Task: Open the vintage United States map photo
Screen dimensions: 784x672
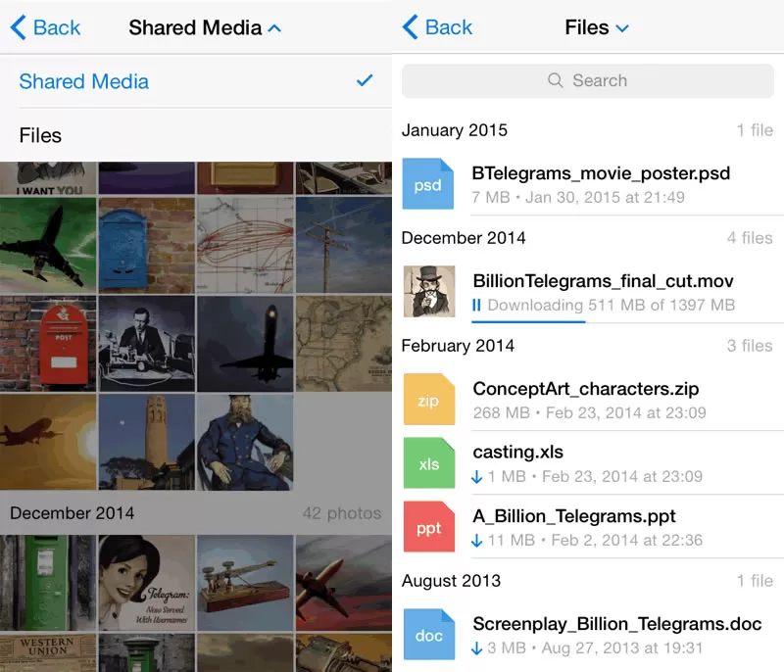Action: click(x=344, y=343)
